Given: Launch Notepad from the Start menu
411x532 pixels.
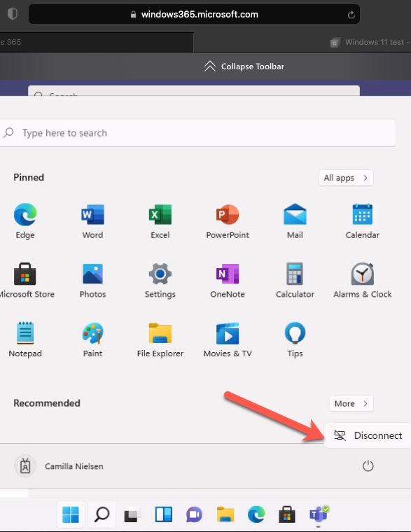Looking at the screenshot, I should tap(25, 339).
